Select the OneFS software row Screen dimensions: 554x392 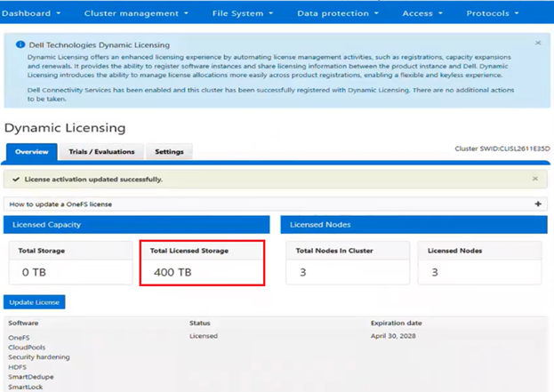(x=20, y=338)
